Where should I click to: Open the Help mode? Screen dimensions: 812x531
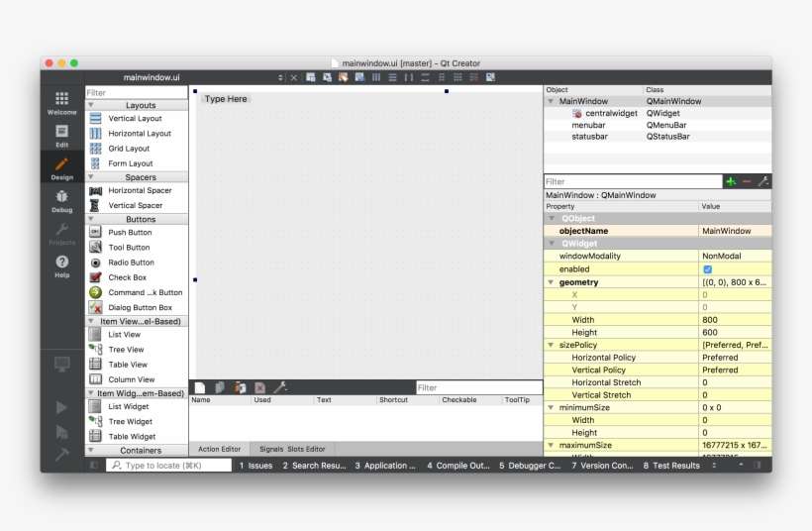point(61,266)
